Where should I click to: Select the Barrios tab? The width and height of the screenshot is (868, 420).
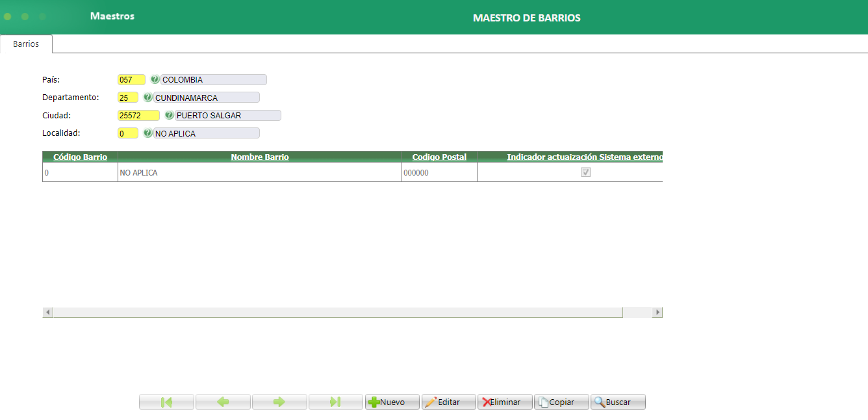click(26, 44)
